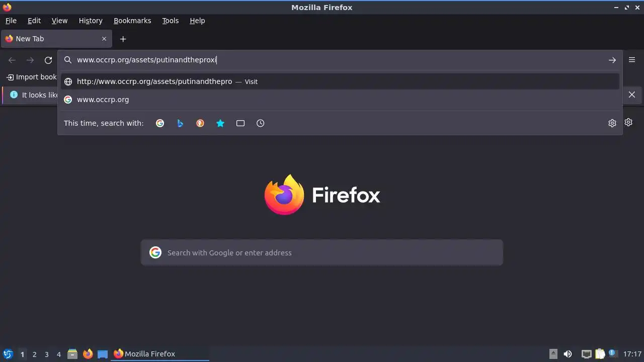Switch to workspace 3
Image resolution: width=644 pixels, height=362 pixels.
47,354
